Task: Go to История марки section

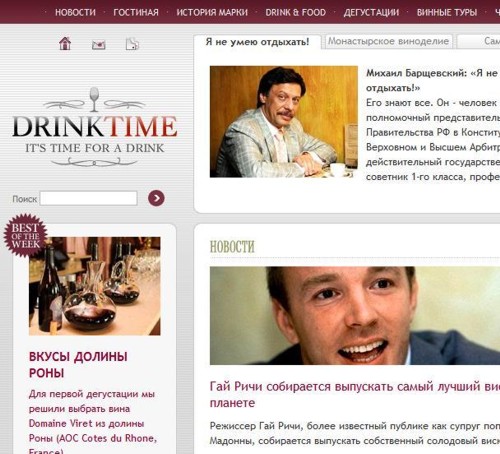Action: 212,12
